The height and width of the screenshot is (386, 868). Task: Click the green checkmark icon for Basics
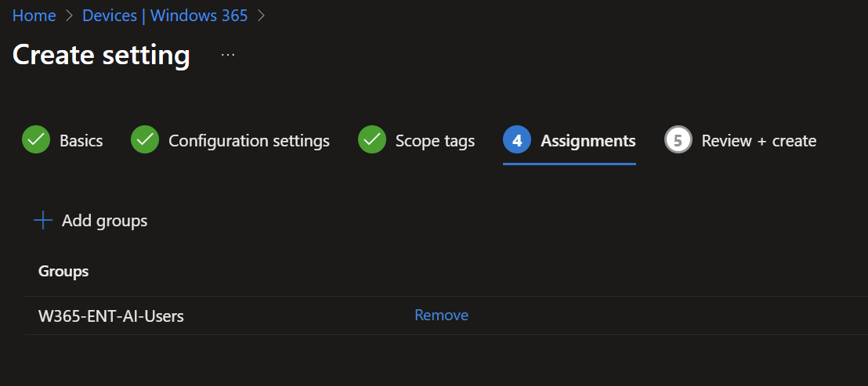[35, 140]
